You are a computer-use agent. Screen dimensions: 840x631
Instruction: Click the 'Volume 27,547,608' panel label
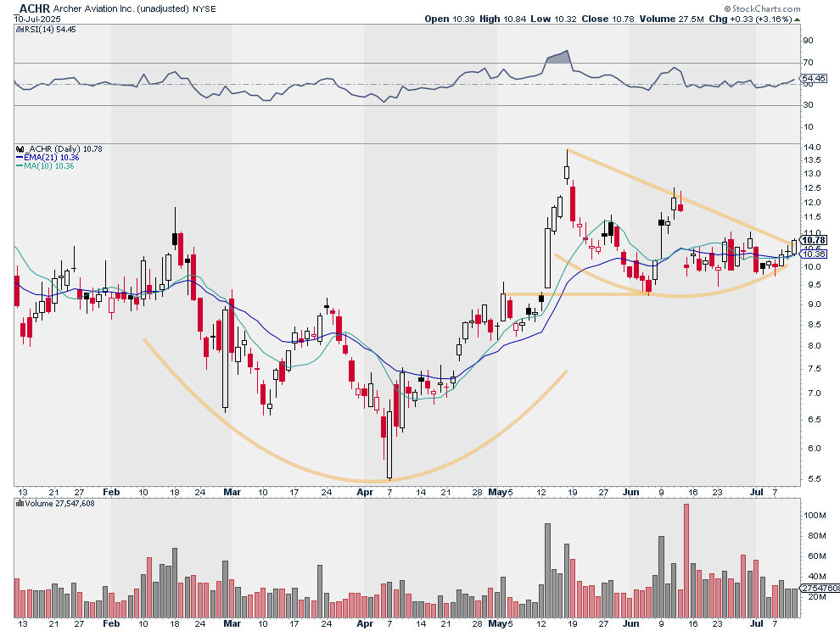[x=59, y=504]
